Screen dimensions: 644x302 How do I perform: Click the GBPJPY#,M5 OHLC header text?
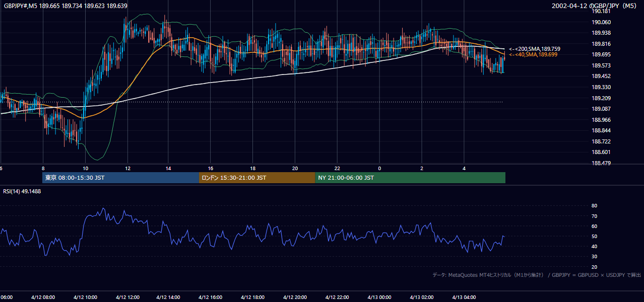(x=66, y=6)
